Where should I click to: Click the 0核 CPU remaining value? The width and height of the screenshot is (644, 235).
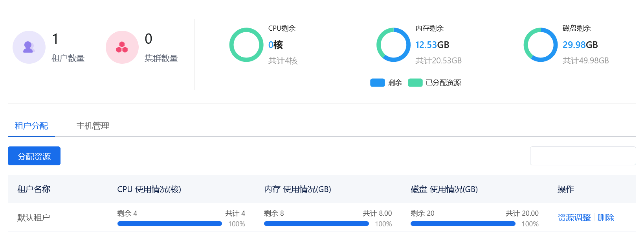click(275, 45)
